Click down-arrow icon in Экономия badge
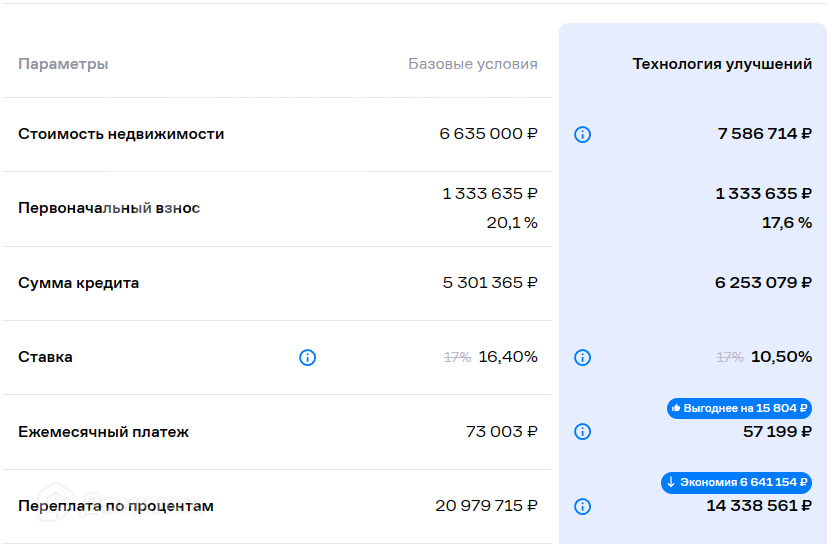Viewport: 832px width, 547px height. coord(671,482)
